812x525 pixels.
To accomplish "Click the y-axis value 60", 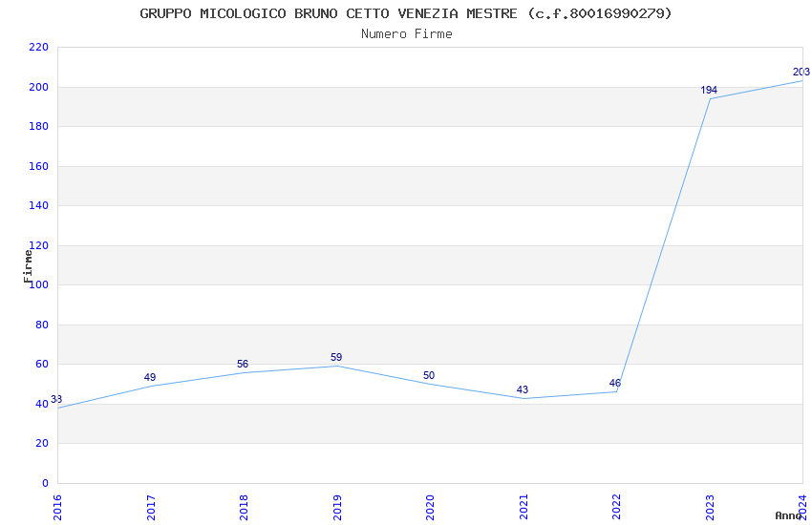I will [x=42, y=364].
